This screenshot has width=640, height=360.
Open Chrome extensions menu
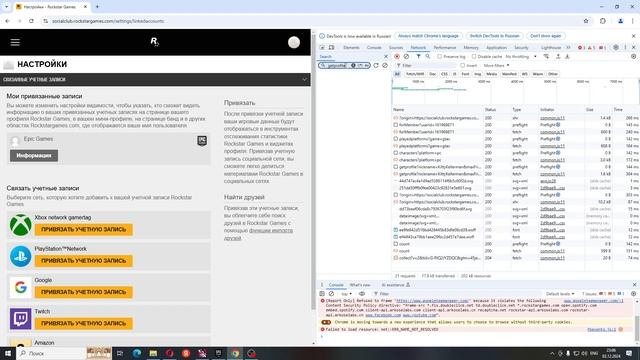click(603, 21)
